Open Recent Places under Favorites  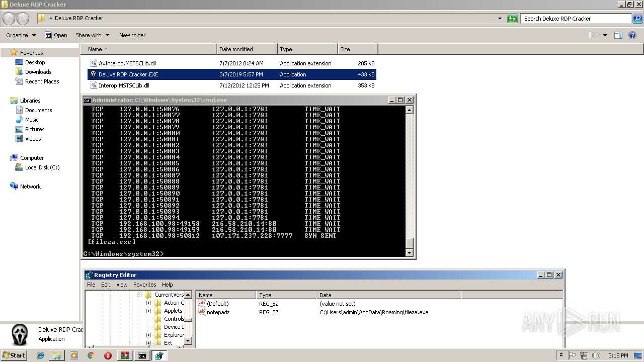tap(37, 81)
